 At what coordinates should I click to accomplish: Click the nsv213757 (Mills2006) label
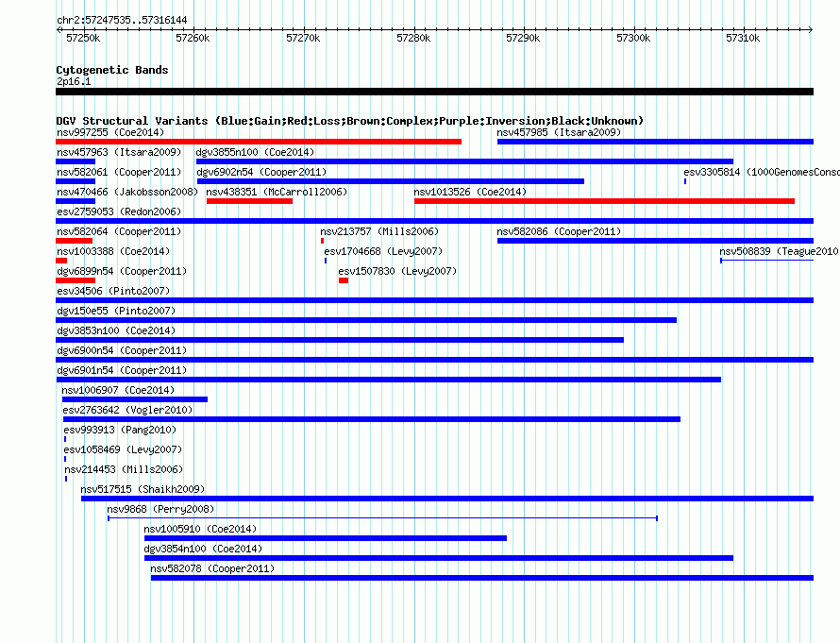click(379, 231)
